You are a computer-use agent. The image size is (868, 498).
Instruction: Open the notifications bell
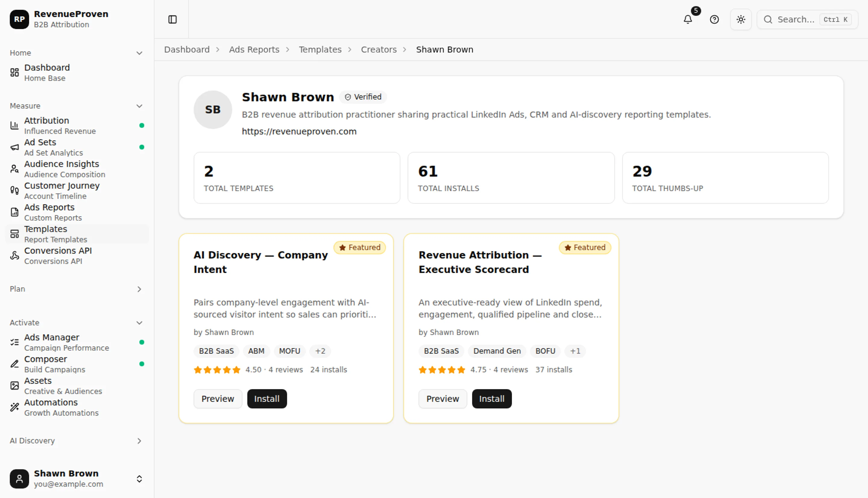click(688, 20)
